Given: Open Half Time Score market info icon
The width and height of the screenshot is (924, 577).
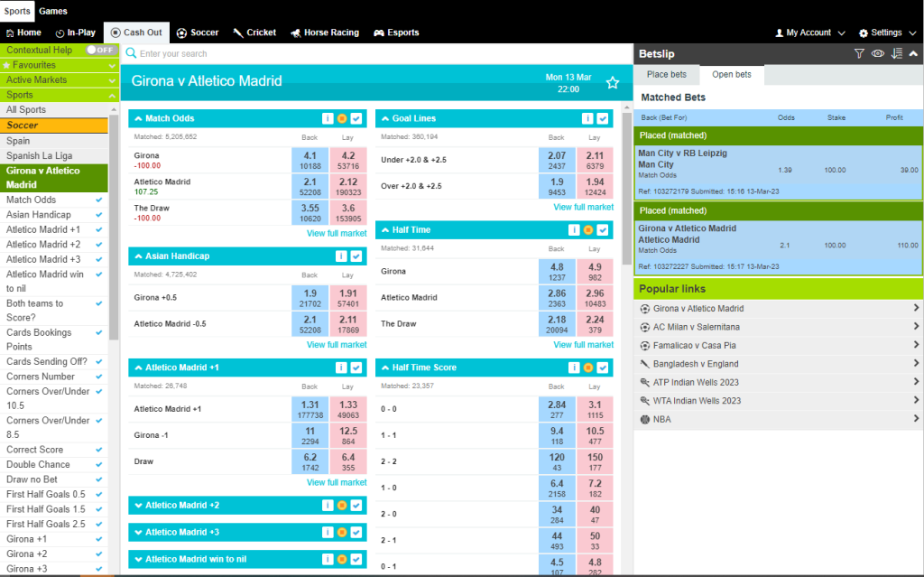Looking at the screenshot, I should click(574, 368).
